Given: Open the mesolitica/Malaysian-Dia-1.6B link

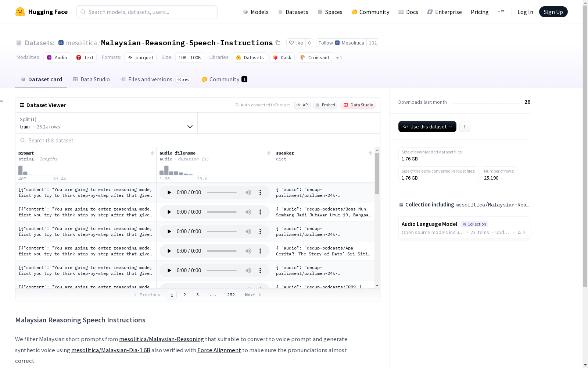Looking at the screenshot, I should (x=111, y=350).
